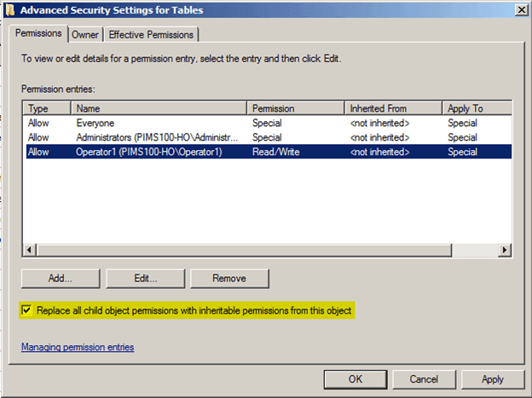Sort entries by Name column header
Viewport: 532px width, 398px height.
[159, 108]
